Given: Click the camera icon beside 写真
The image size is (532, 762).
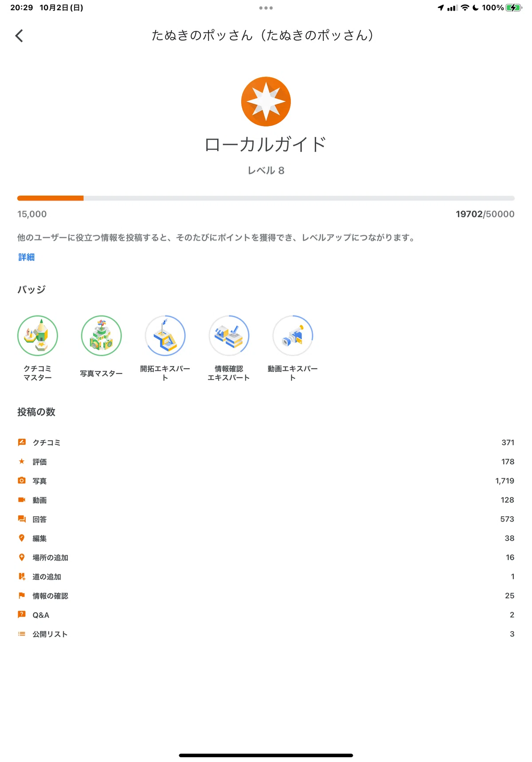Looking at the screenshot, I should coord(22,480).
